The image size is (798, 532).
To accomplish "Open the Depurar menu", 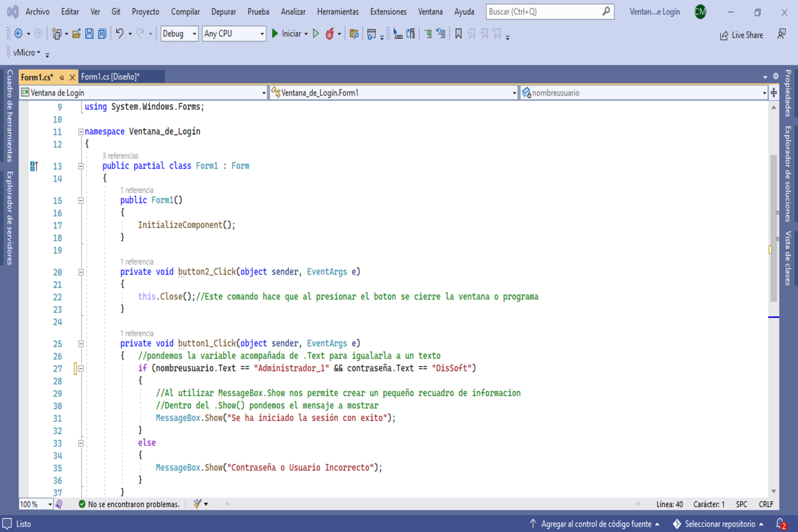I will pos(224,12).
